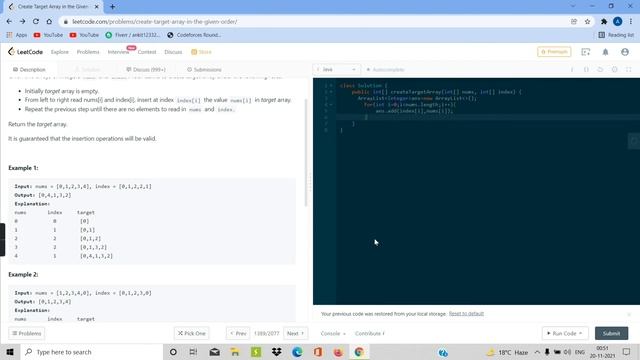Click the code format braces icon
Image resolution: width=640 pixels, height=360 pixels.
point(586,70)
